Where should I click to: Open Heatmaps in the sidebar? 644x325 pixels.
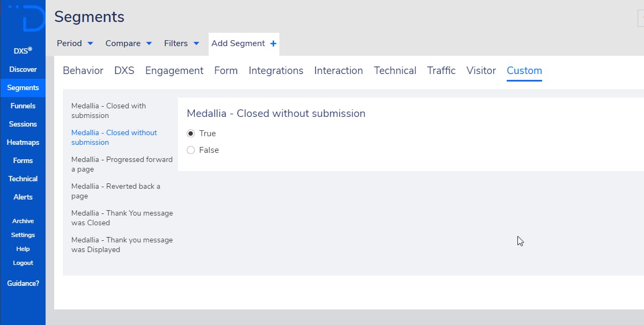[23, 142]
